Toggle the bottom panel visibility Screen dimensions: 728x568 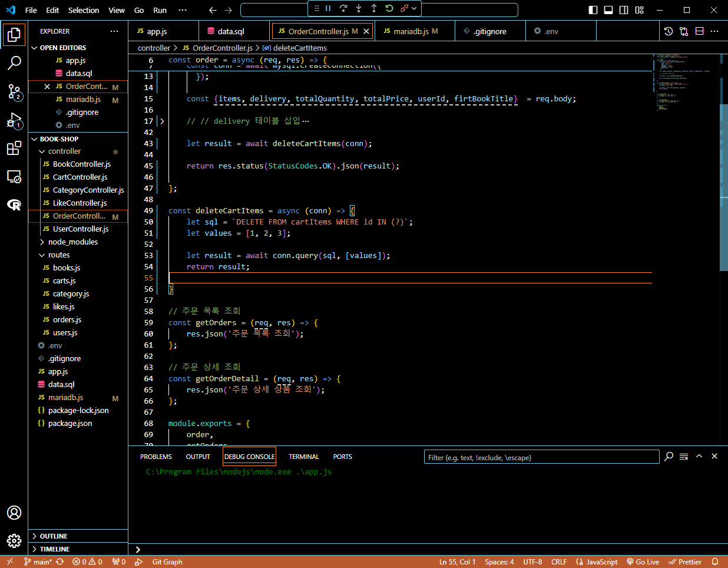608,10
